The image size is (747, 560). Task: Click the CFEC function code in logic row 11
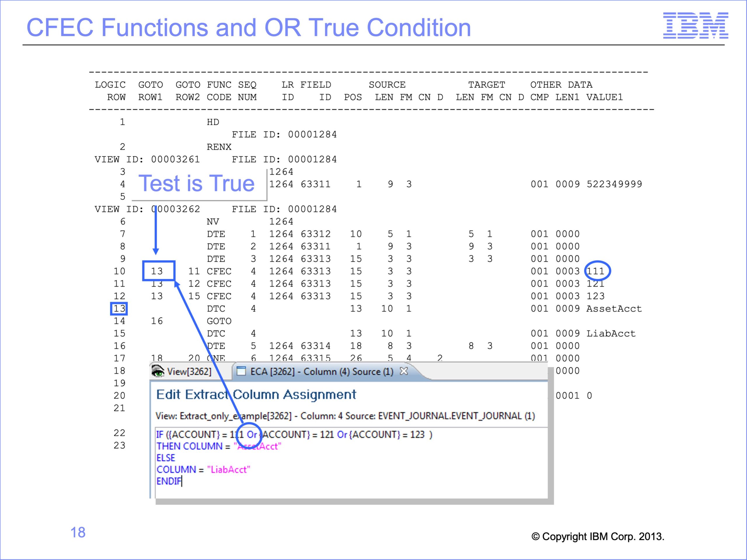pyautogui.click(x=219, y=284)
